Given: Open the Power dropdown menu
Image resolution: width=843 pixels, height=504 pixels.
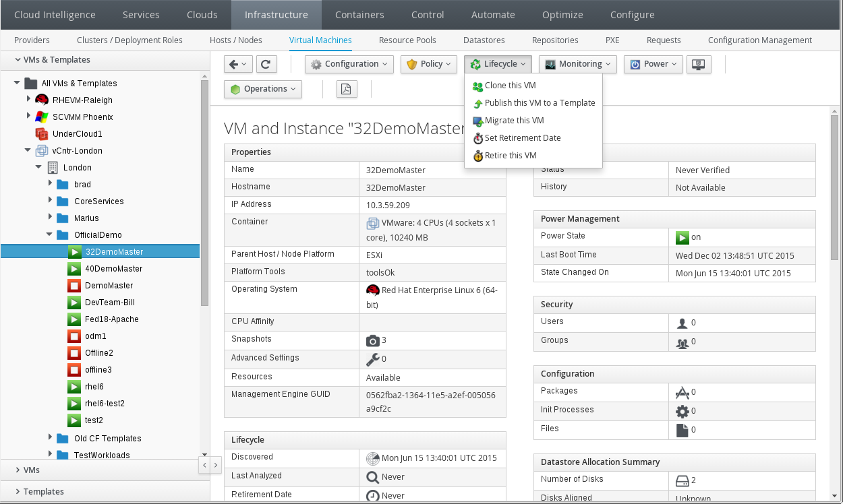Looking at the screenshot, I should 653,64.
